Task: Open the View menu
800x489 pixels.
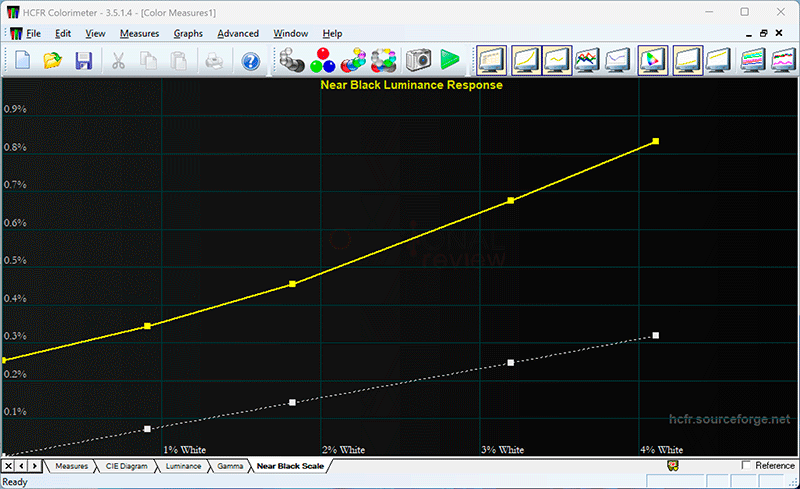Action: 95,34
